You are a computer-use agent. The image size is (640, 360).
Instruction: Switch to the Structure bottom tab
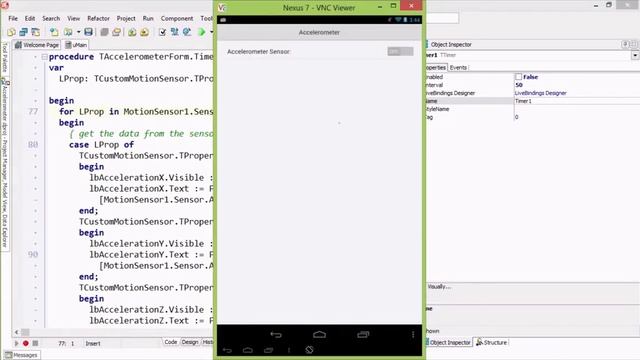[x=492, y=342]
